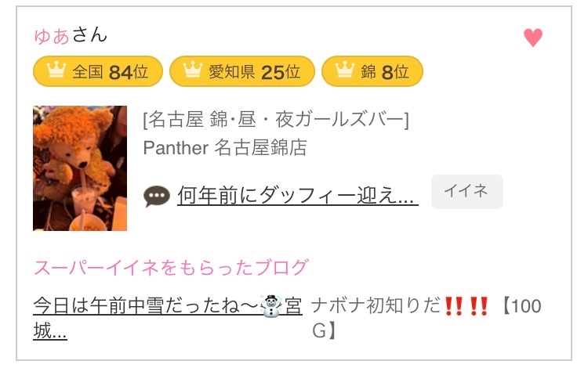This screenshot has width=588, height=368.
Task: Click the 城... continuation of blog link
Action: click(x=50, y=330)
